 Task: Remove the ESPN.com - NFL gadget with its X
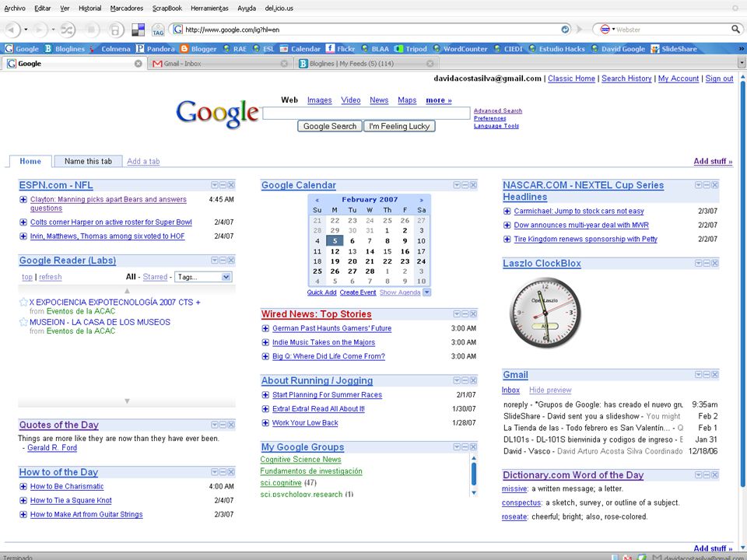coord(231,185)
